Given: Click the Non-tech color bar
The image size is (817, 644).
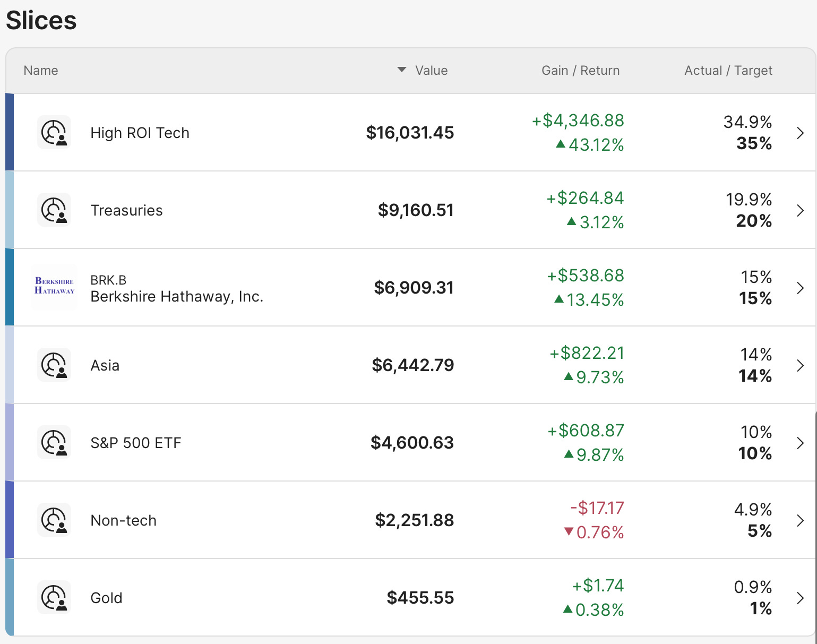Looking at the screenshot, I should tap(9, 520).
